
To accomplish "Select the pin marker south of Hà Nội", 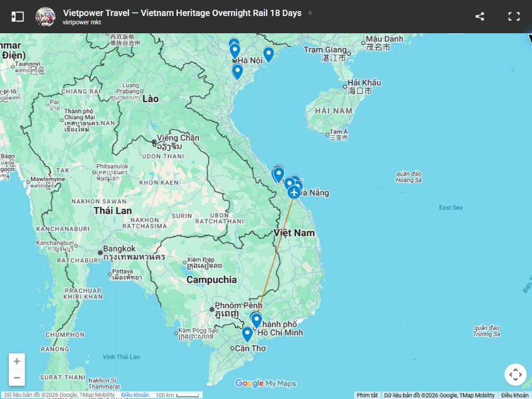I will click(237, 72).
